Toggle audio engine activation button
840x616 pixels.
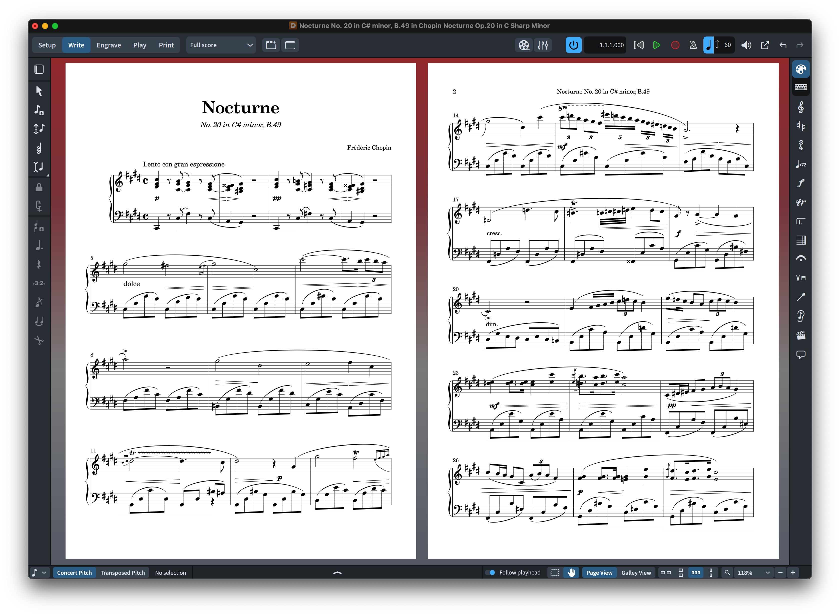pyautogui.click(x=573, y=45)
